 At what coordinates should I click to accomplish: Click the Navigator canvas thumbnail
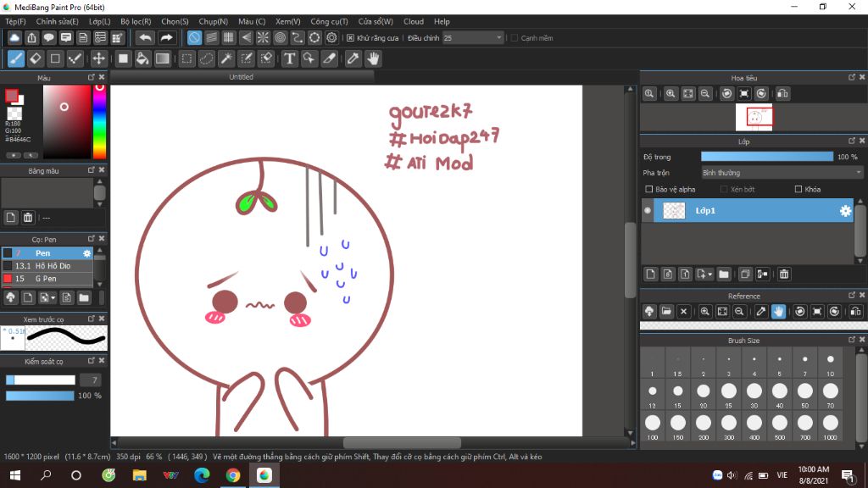754,117
